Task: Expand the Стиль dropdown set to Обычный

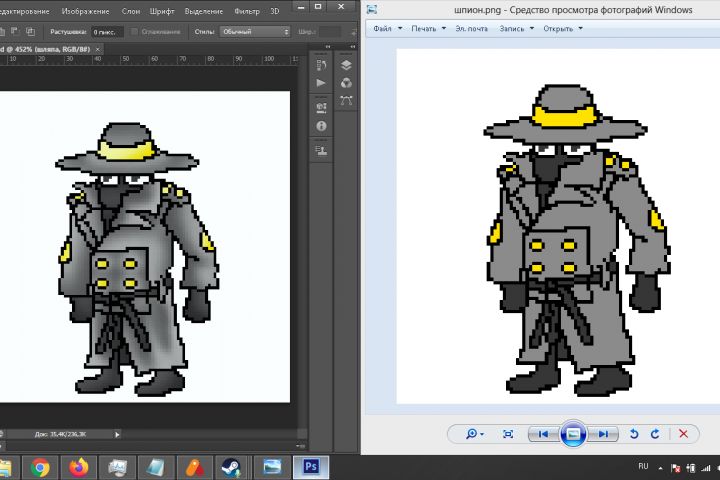Action: coord(255,31)
